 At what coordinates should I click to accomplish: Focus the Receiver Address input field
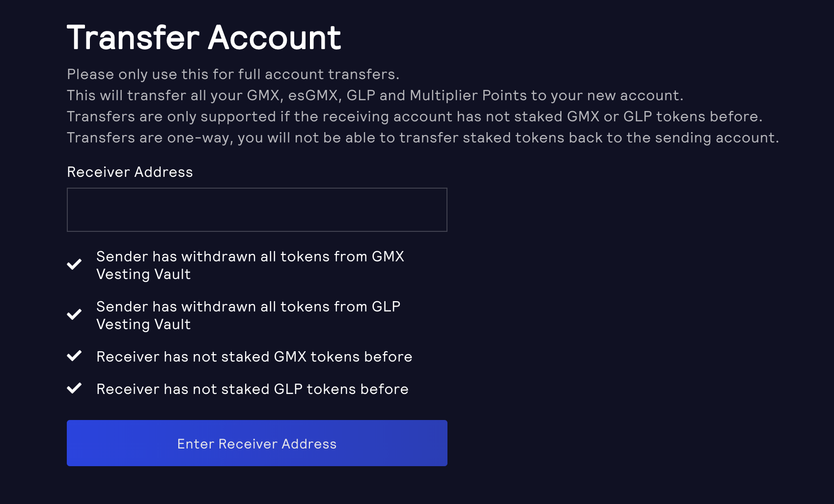click(x=257, y=210)
